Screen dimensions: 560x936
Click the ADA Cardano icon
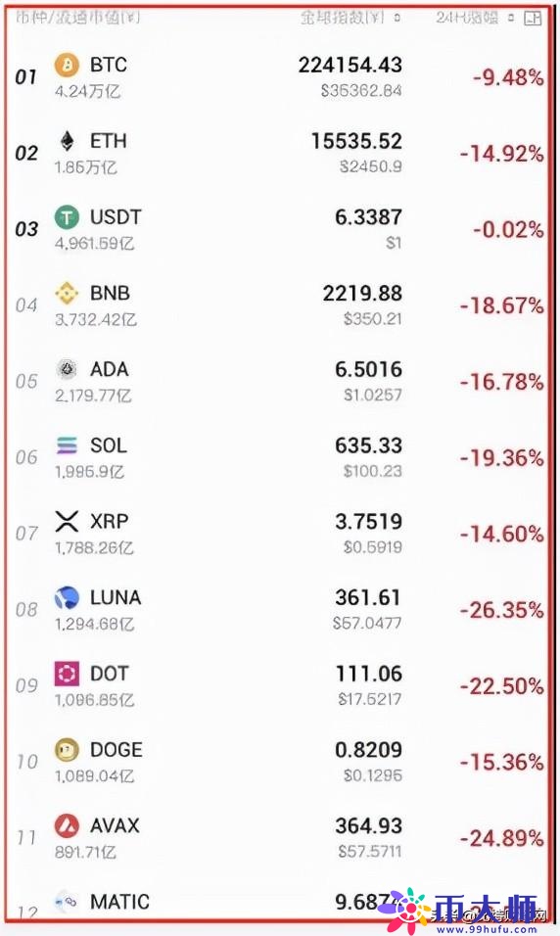pos(67,369)
